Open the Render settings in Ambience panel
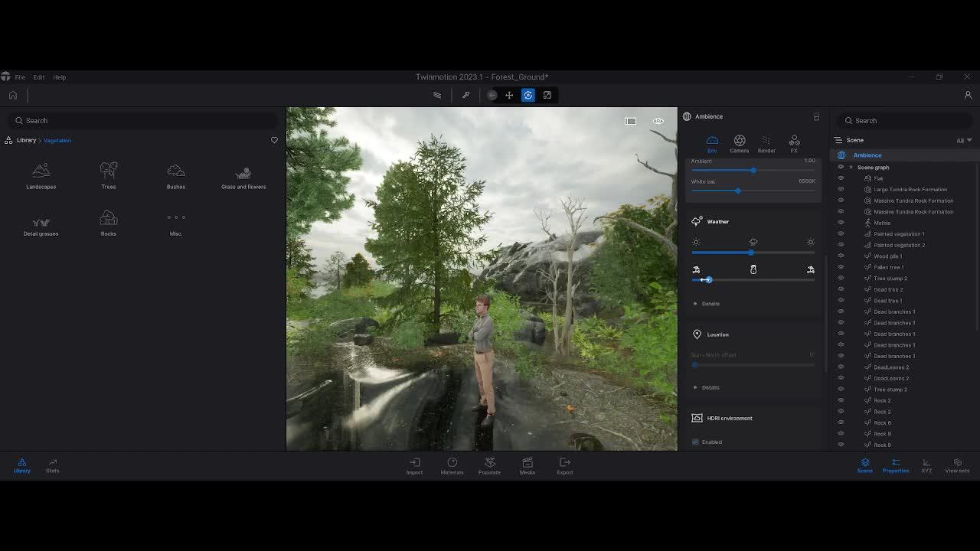This screenshot has height=551, width=980. click(766, 142)
